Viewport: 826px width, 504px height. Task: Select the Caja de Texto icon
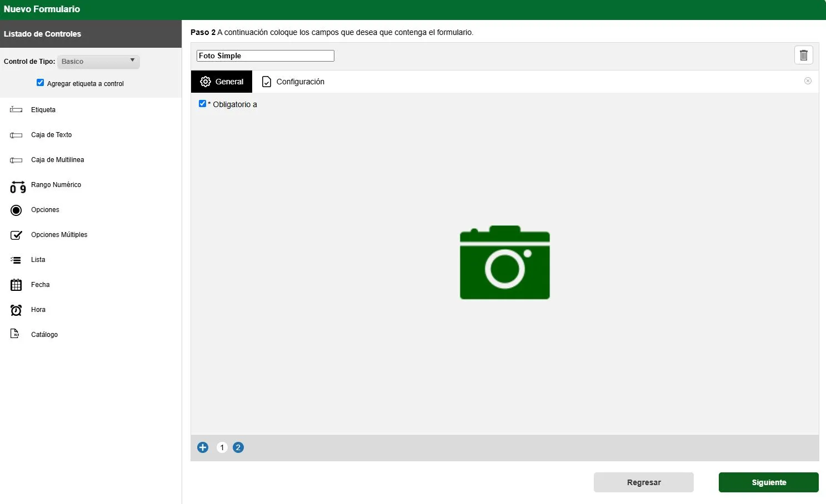[x=16, y=135]
